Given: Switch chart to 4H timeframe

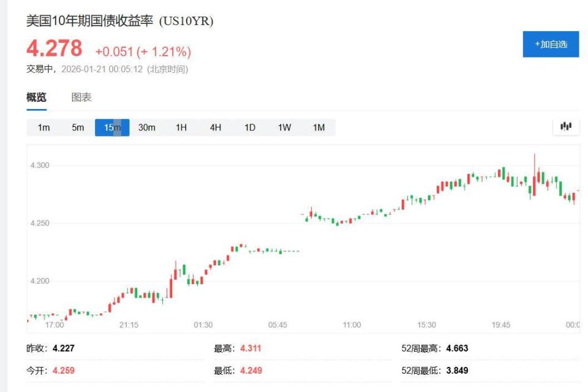Looking at the screenshot, I should 214,127.
